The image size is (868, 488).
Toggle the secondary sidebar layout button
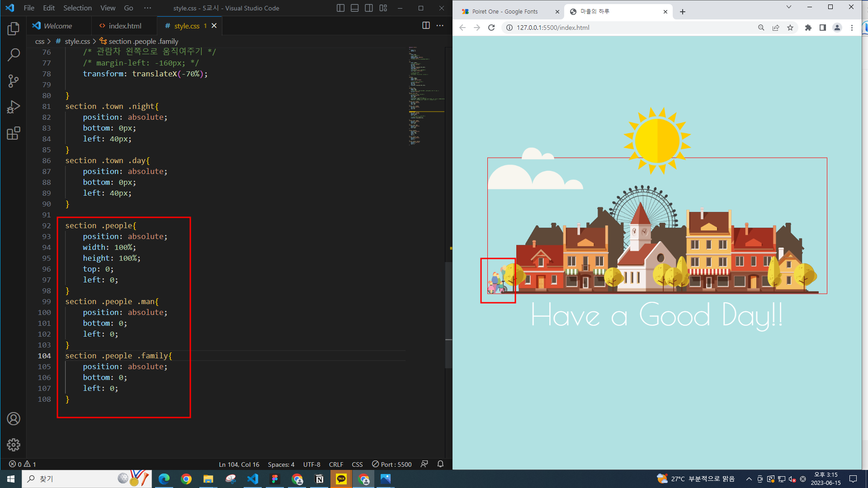click(x=369, y=8)
